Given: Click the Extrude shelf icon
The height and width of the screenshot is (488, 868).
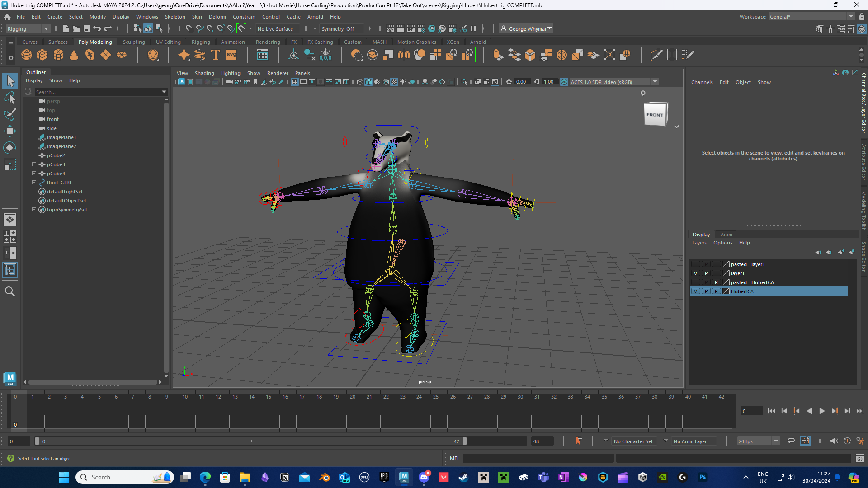Looking at the screenshot, I should [x=498, y=55].
